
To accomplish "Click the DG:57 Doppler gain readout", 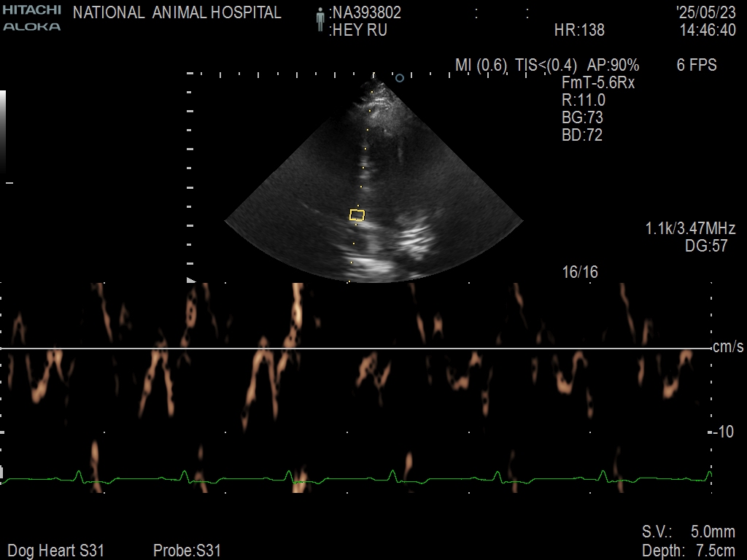I will pos(705,246).
